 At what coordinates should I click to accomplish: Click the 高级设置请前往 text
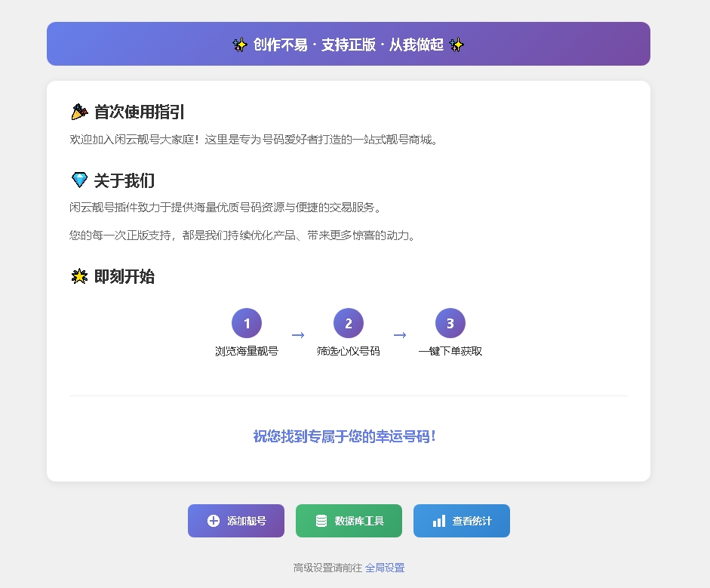pyautogui.click(x=327, y=568)
